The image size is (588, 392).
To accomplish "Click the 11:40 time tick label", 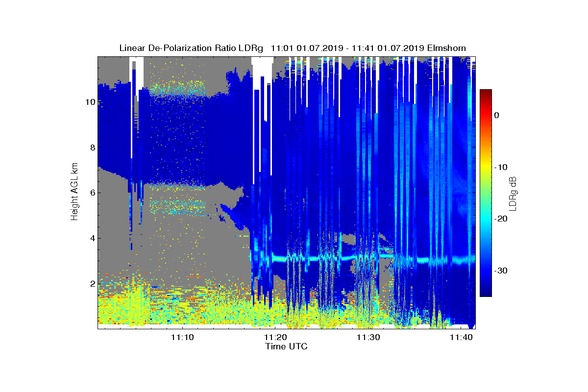I will [461, 337].
